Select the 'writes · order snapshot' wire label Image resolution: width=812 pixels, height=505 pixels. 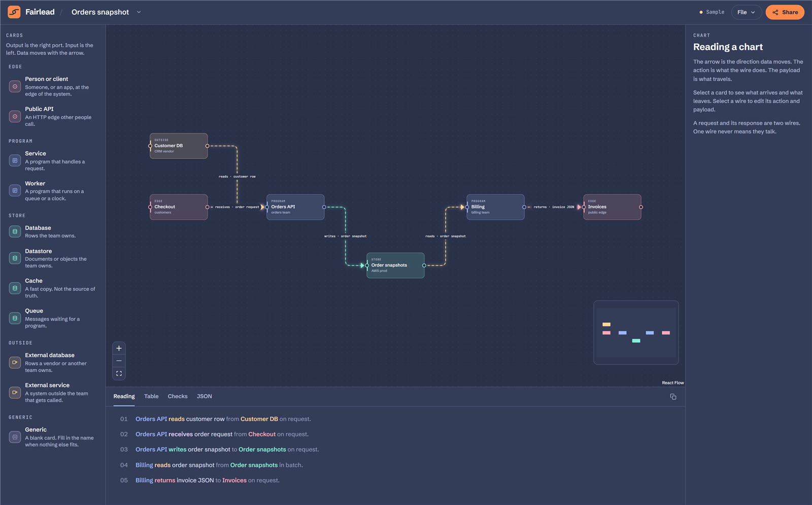click(x=346, y=236)
